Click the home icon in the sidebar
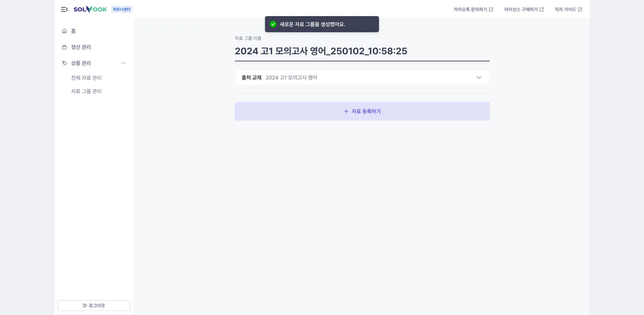This screenshot has height=315, width=644. (64, 31)
